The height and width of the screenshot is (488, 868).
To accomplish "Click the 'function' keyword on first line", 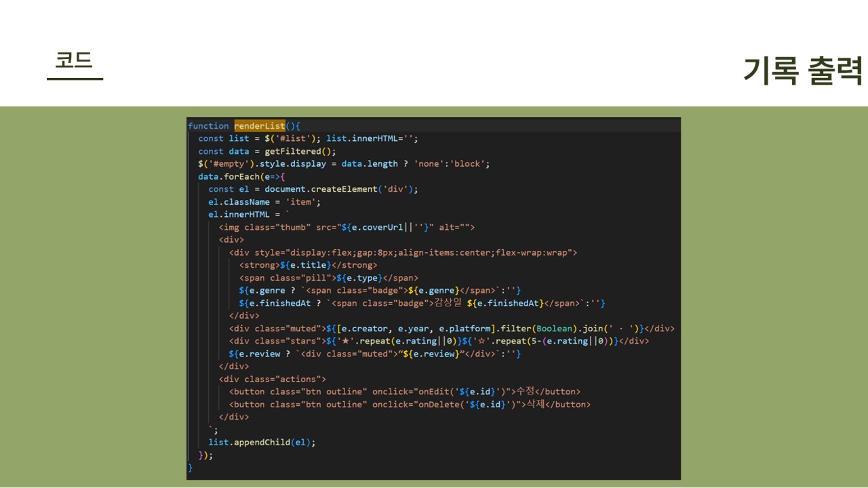I will click(x=208, y=126).
